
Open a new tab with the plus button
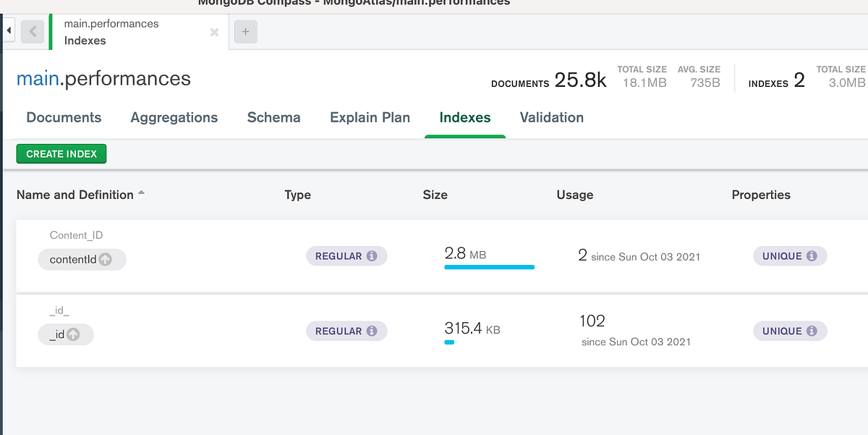(x=244, y=30)
